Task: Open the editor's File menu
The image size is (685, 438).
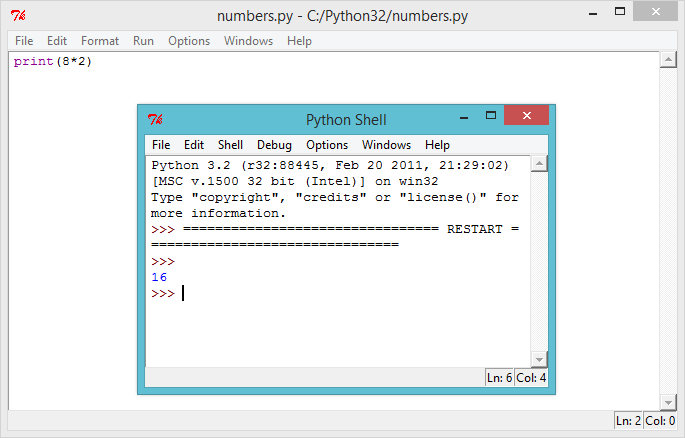Action: [24, 41]
